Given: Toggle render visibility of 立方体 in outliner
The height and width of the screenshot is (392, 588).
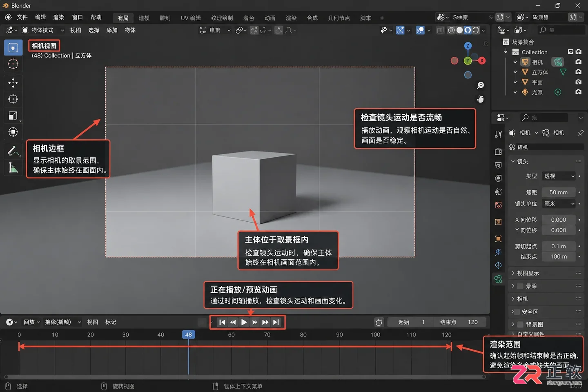Looking at the screenshot, I should tap(578, 72).
